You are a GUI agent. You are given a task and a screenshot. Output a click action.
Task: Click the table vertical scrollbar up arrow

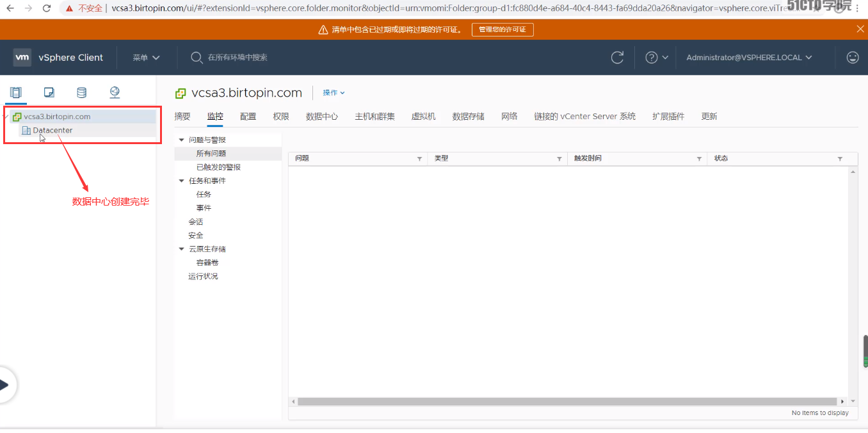pyautogui.click(x=853, y=172)
